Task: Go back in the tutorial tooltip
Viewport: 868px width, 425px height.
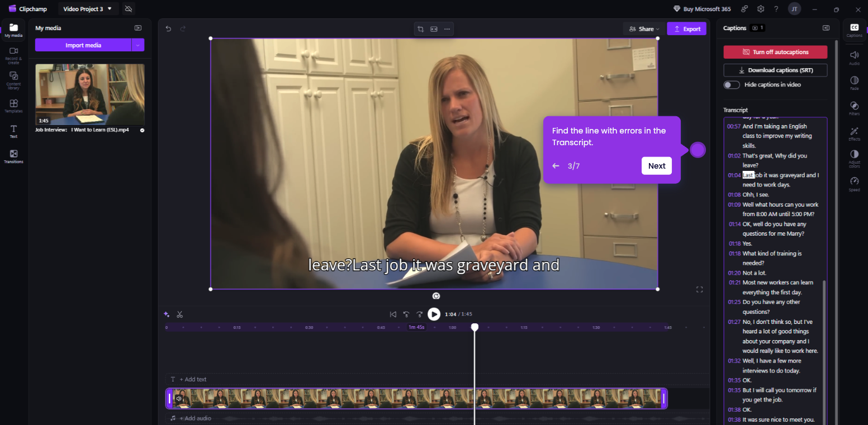Action: 556,166
